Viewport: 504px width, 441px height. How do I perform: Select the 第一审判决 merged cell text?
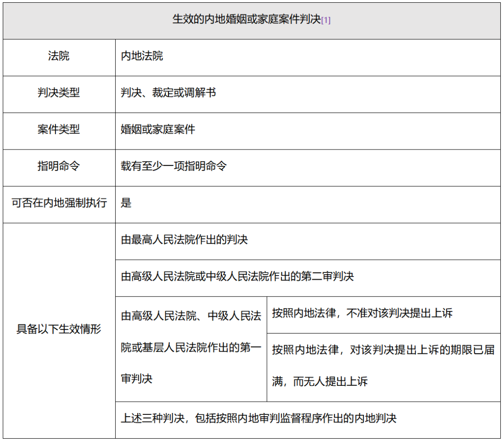[191, 347]
